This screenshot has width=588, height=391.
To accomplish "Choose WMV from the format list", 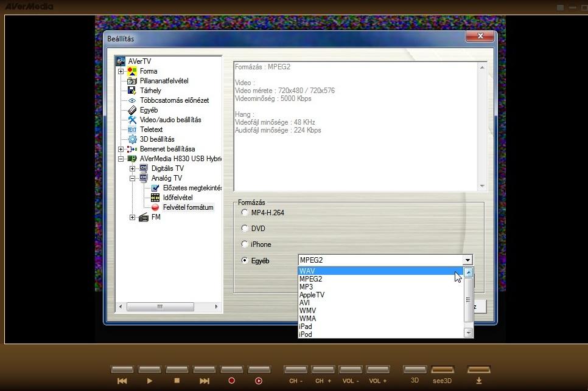I will [x=380, y=311].
